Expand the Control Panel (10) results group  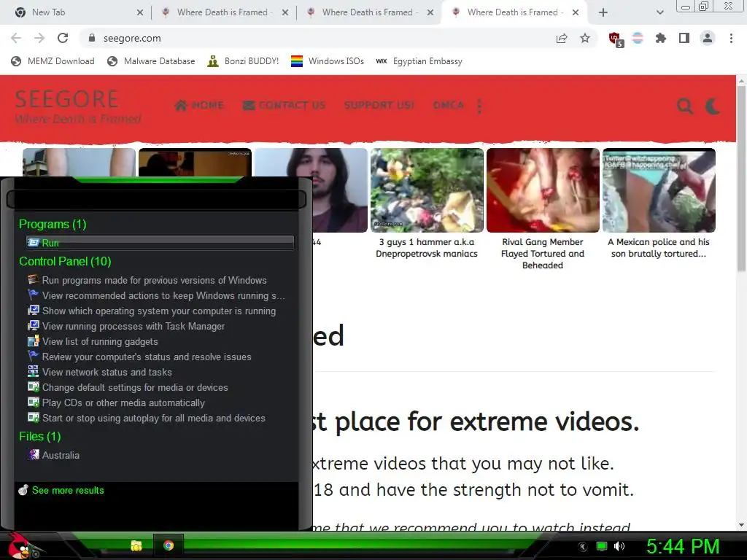[65, 261]
